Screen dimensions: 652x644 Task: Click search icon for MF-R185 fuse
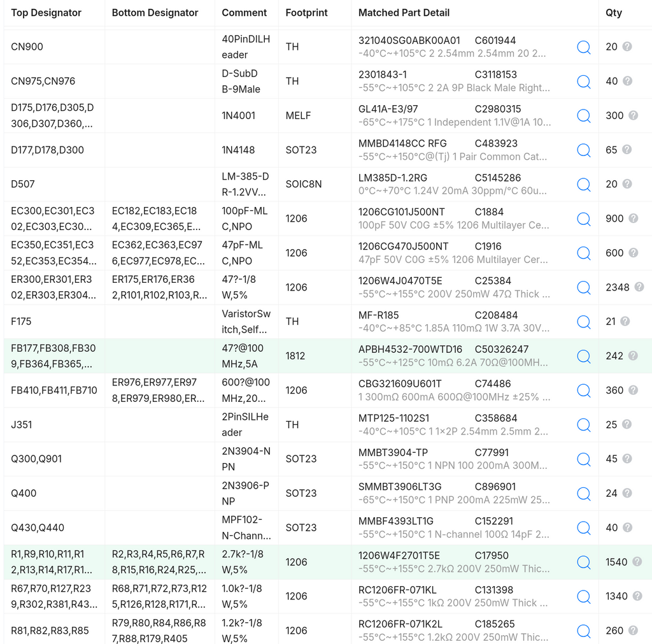click(584, 322)
